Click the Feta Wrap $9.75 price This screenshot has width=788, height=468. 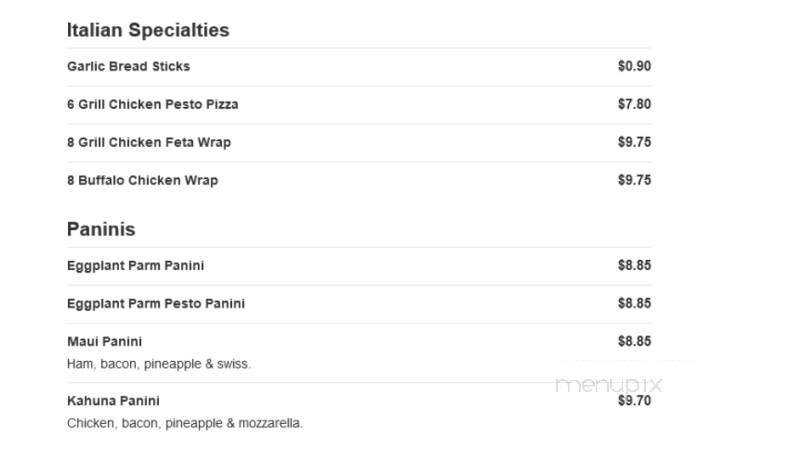pyautogui.click(x=634, y=142)
